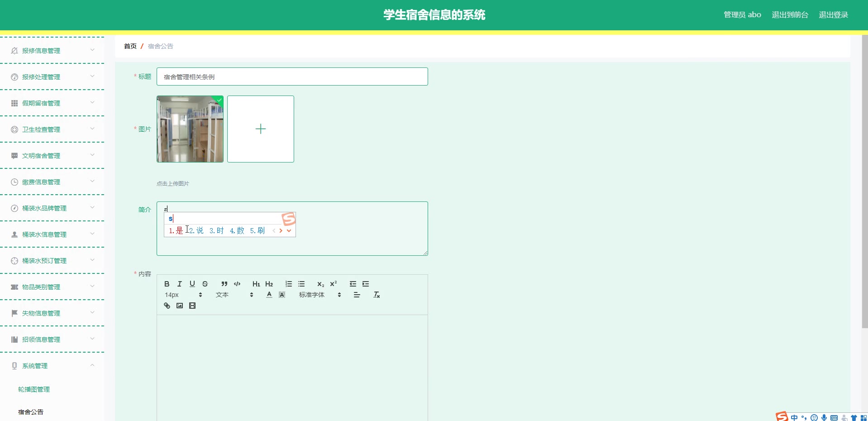The image size is (868, 421).
Task: Click inside the 内容 editor area
Action: point(292,368)
